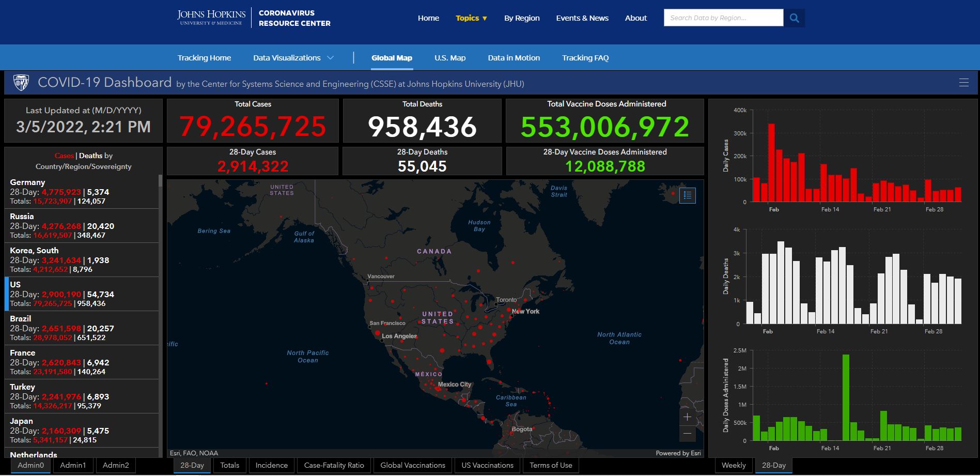Go to Tracking Home
This screenshot has height=476, width=980.
pos(204,58)
